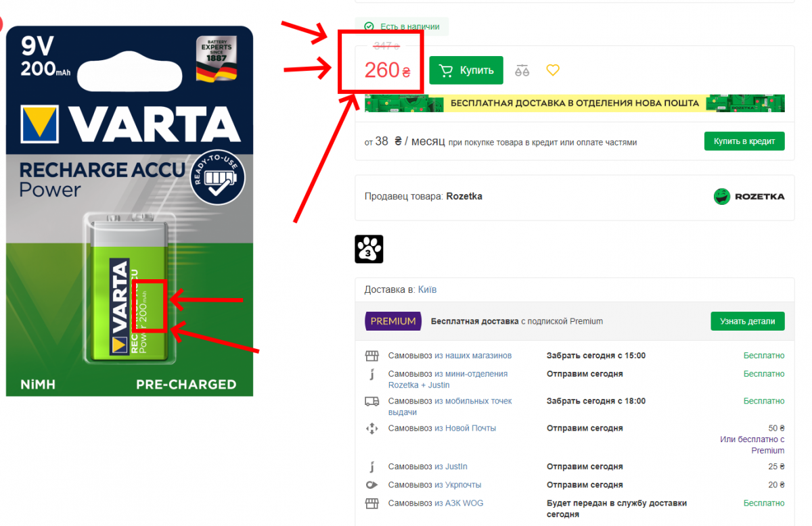Click the 'Забрать сегодня с 15:00' text
Image resolution: width=812 pixels, height=526 pixels.
(596, 356)
